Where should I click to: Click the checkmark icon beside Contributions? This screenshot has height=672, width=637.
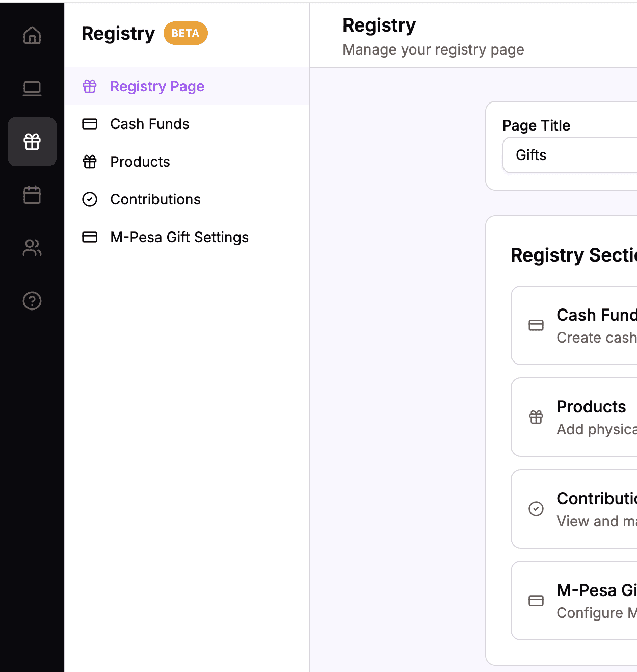point(90,199)
